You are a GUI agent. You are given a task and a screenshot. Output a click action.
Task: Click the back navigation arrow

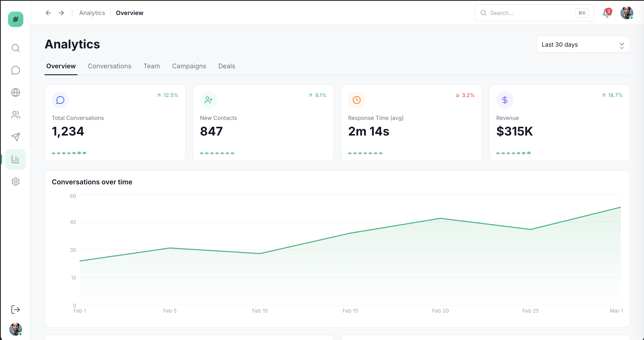(x=48, y=13)
